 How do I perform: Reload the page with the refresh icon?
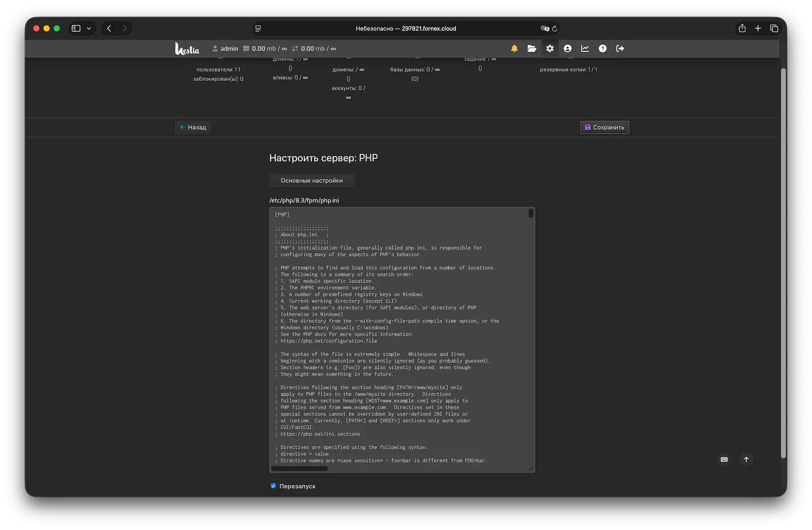pyautogui.click(x=555, y=28)
